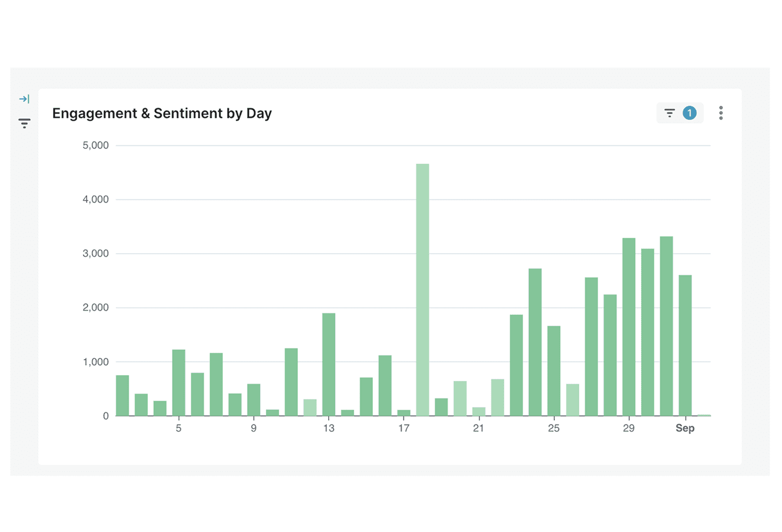Select the bar above the 5 label

coord(179,383)
